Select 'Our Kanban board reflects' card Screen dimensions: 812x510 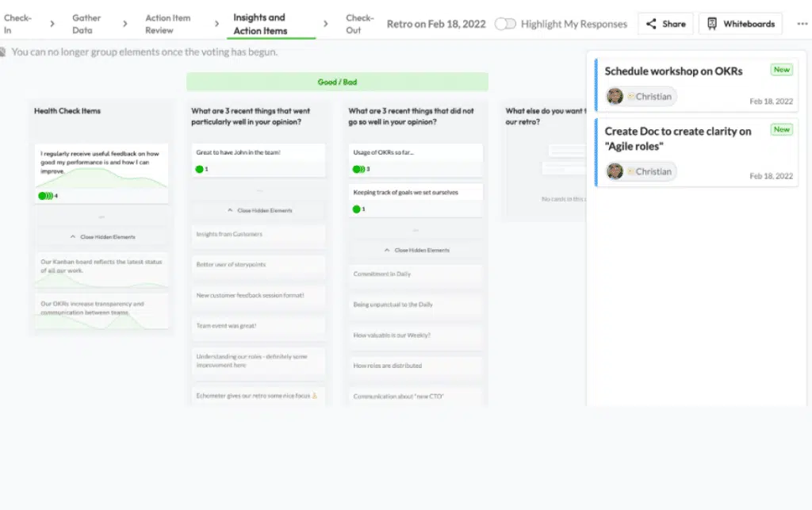[x=101, y=270]
